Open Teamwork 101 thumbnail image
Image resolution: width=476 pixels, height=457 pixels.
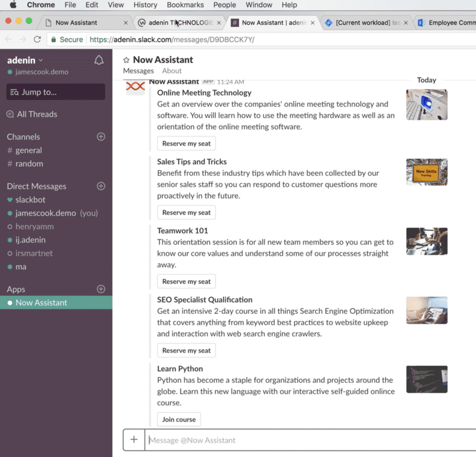[427, 241]
